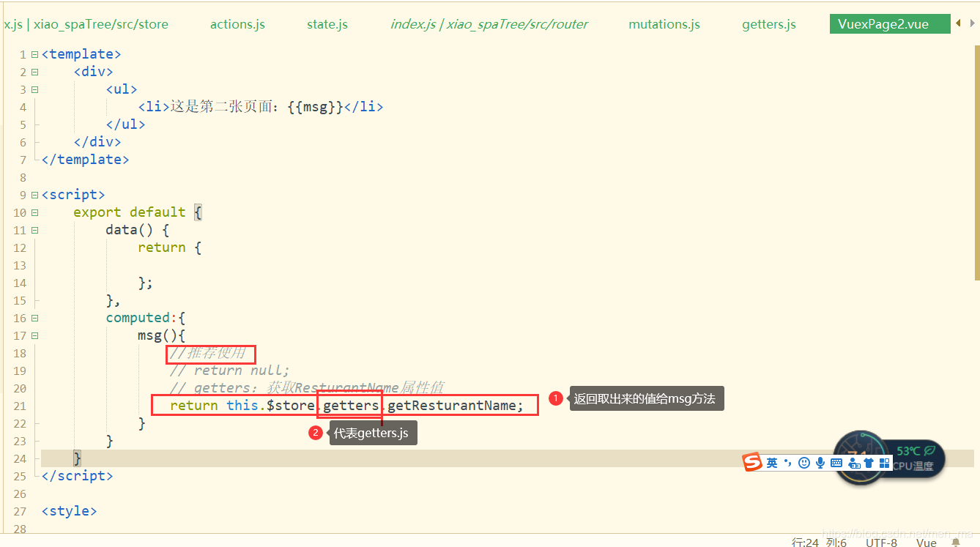Switch to the actions.js tab

pos(237,24)
